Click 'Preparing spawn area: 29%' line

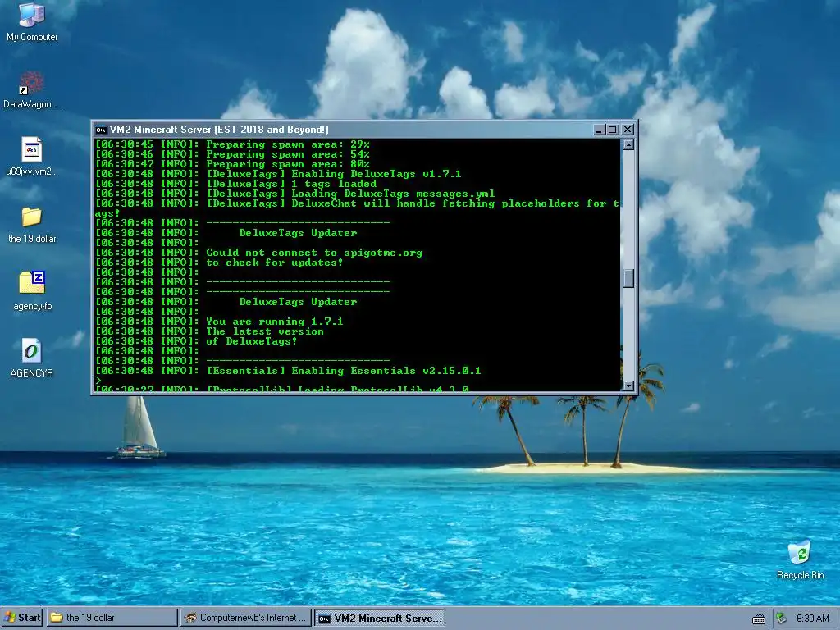[232, 144]
